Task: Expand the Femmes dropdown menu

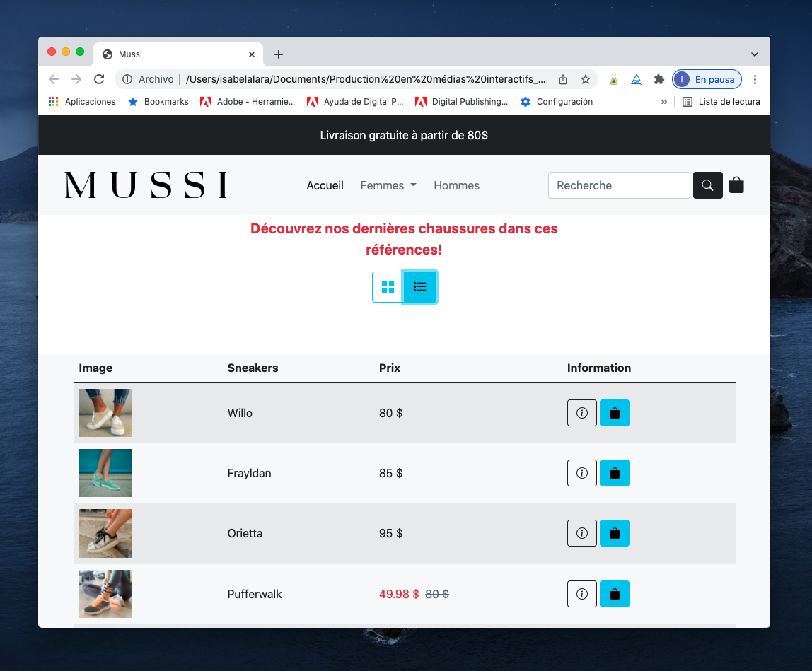Action: [x=388, y=185]
